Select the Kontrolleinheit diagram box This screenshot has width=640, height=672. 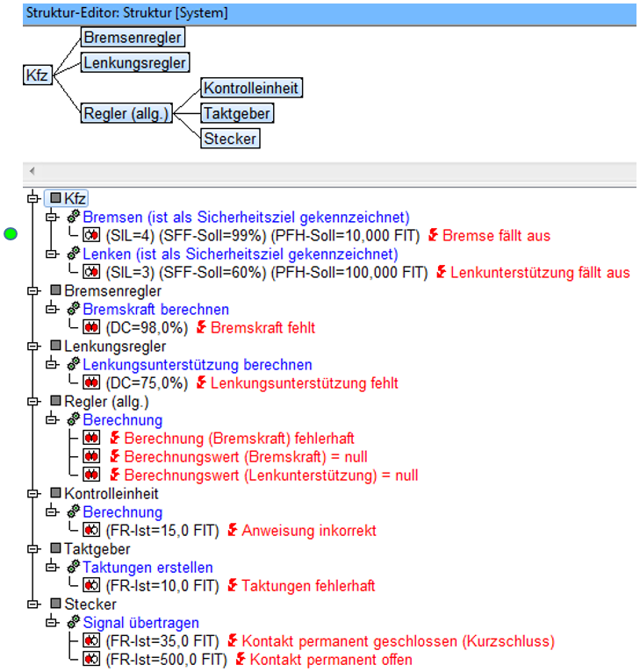(x=251, y=88)
